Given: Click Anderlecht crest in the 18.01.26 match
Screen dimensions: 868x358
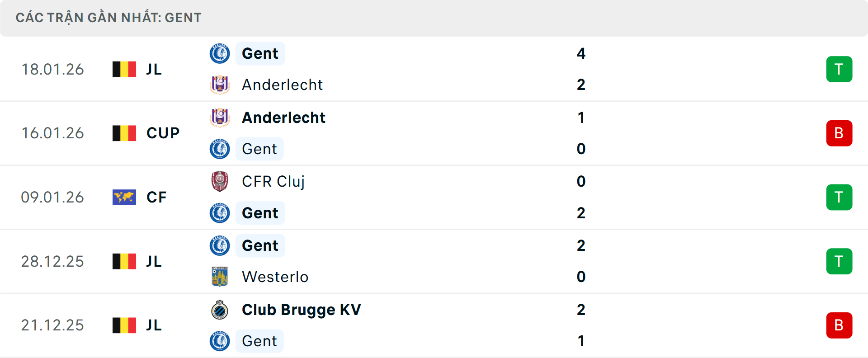Looking at the screenshot, I should coord(220,85).
